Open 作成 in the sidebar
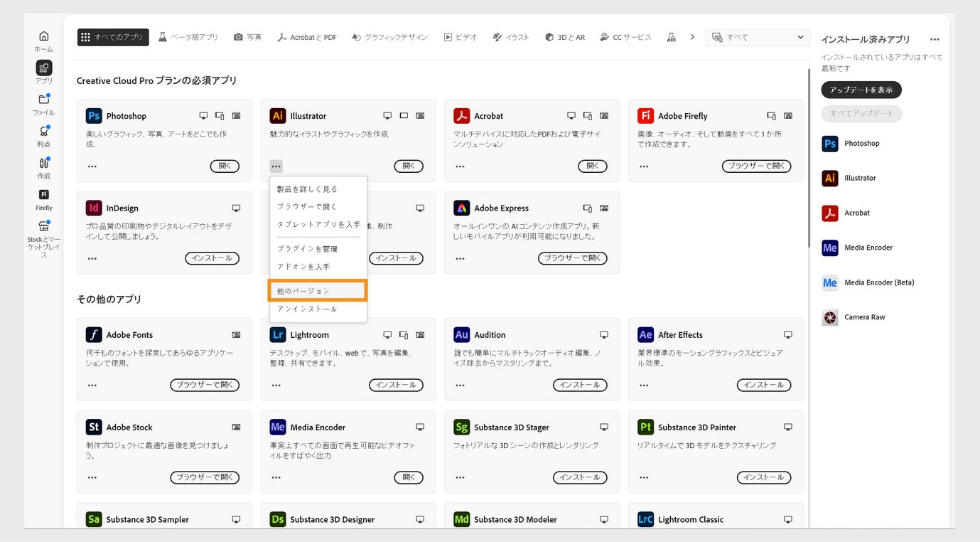 pos(43,168)
